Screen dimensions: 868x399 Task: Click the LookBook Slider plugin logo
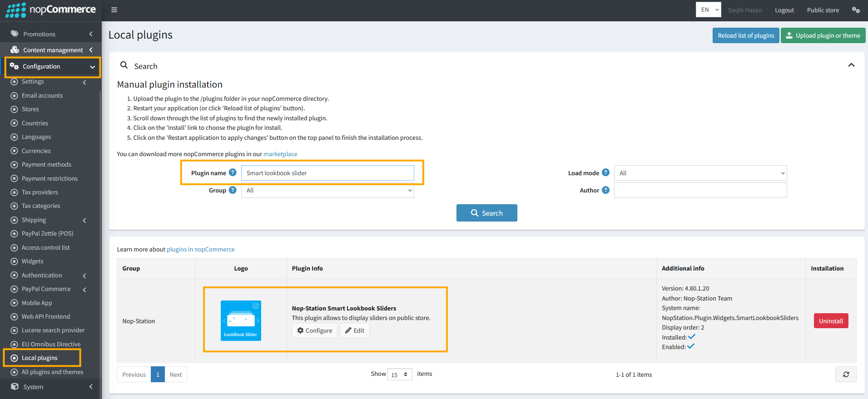pyautogui.click(x=241, y=320)
